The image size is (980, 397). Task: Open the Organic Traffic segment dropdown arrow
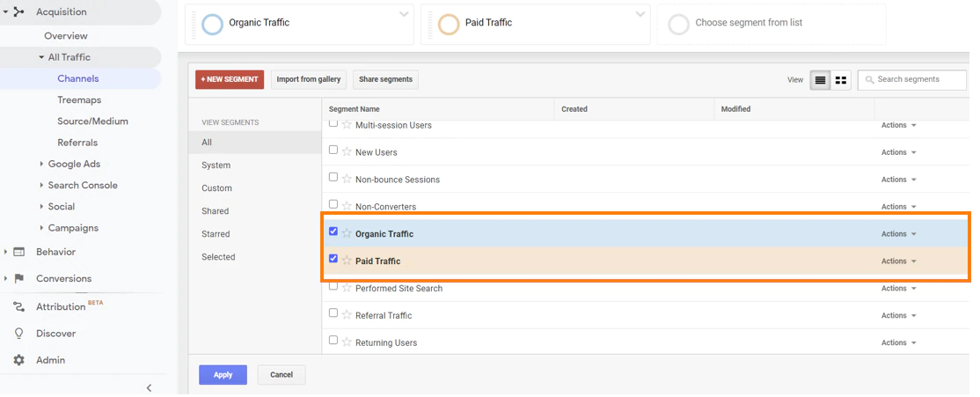[404, 14]
